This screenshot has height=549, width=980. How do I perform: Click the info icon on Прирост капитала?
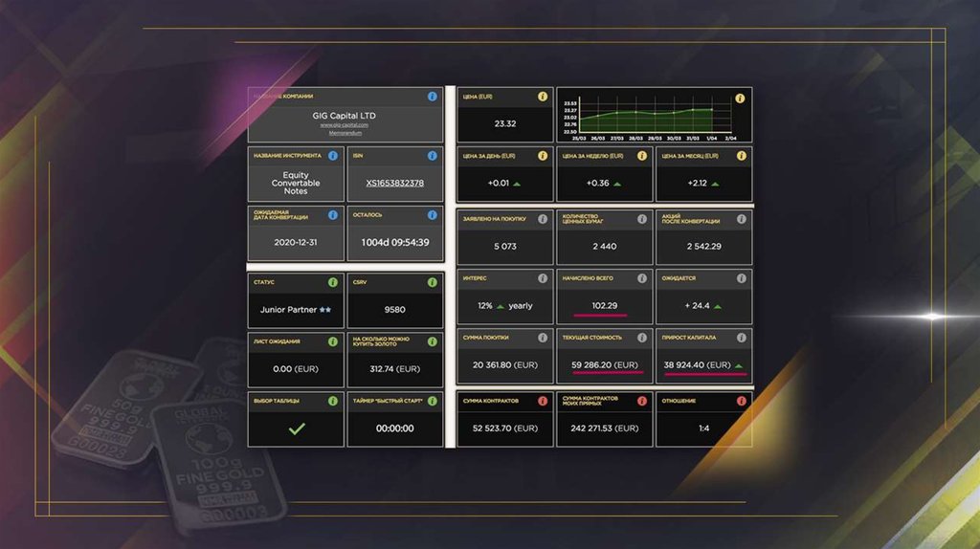tap(742, 338)
